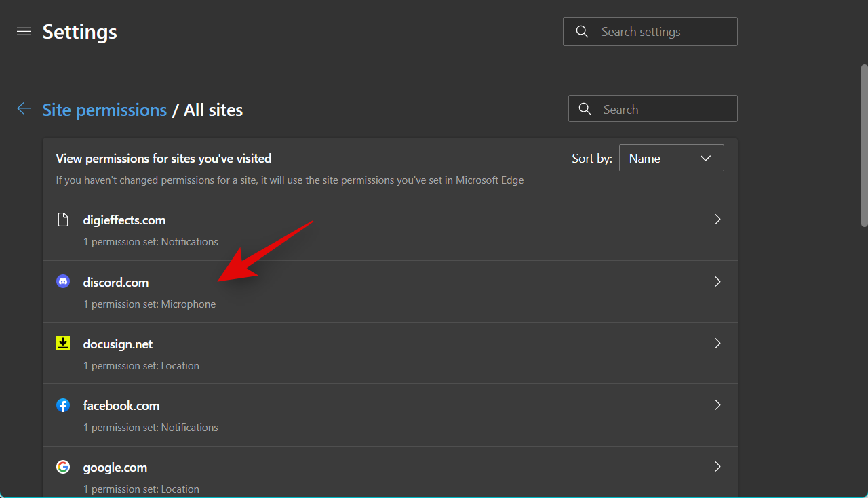Go to Site permissions breadcrumb link
Viewport: 868px width, 498px height.
coord(104,110)
